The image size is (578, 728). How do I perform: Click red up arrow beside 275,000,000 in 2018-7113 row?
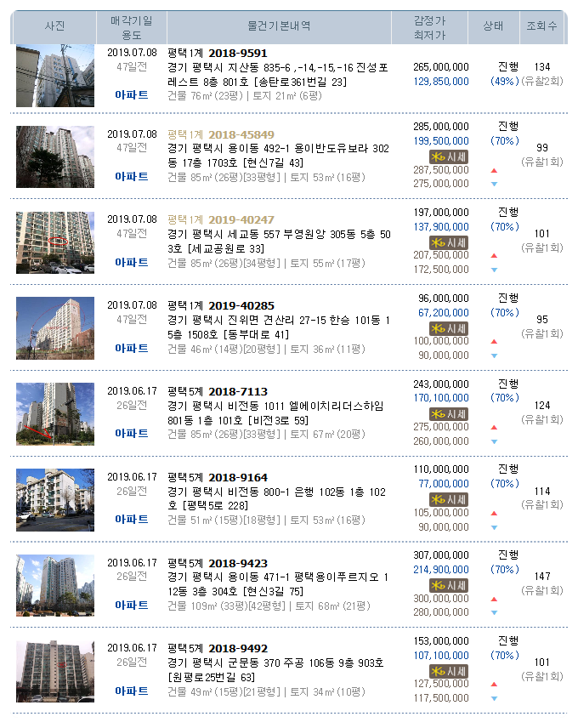point(494,427)
